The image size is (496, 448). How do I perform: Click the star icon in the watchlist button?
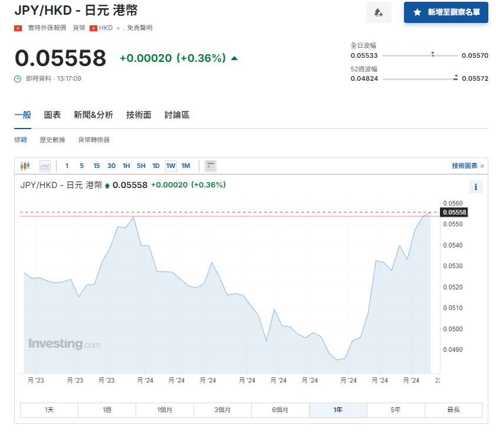417,12
